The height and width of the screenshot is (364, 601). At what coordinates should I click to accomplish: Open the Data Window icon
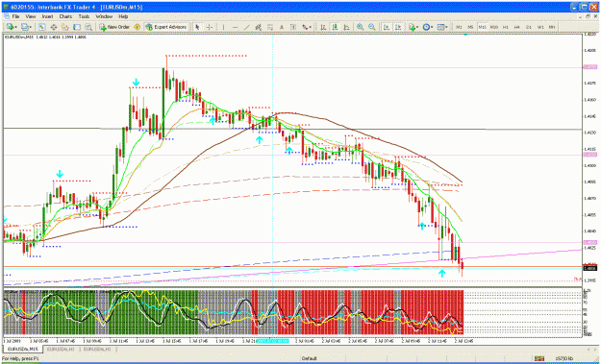pos(54,27)
